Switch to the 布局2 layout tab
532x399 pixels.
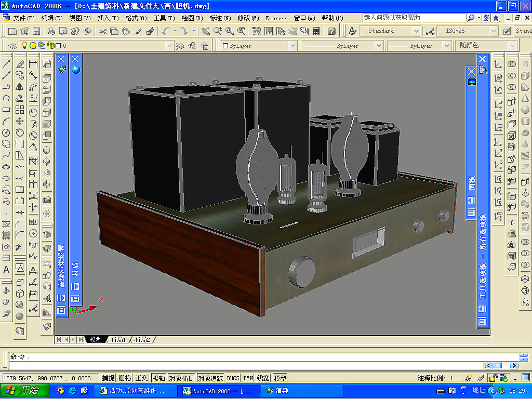coord(142,340)
